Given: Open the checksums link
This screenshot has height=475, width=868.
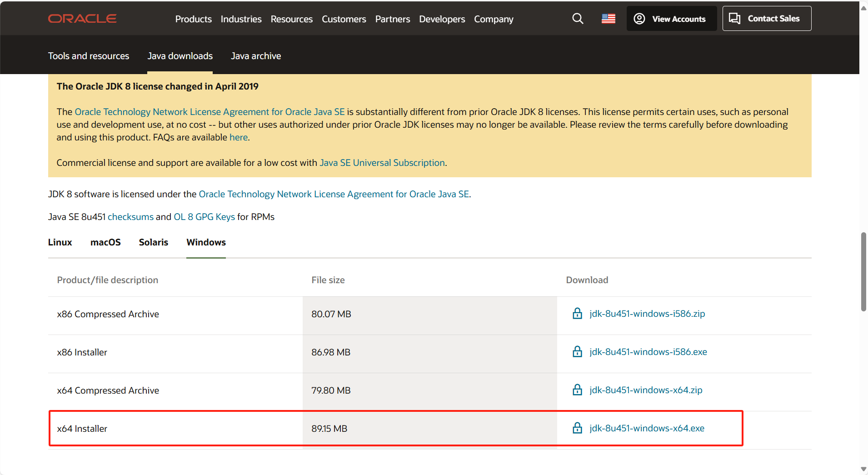Looking at the screenshot, I should (x=130, y=217).
